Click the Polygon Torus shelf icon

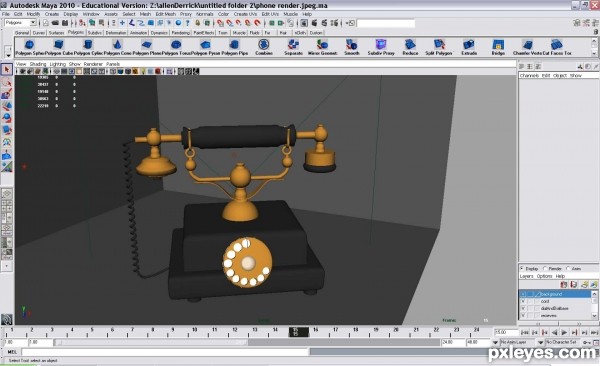(176, 45)
